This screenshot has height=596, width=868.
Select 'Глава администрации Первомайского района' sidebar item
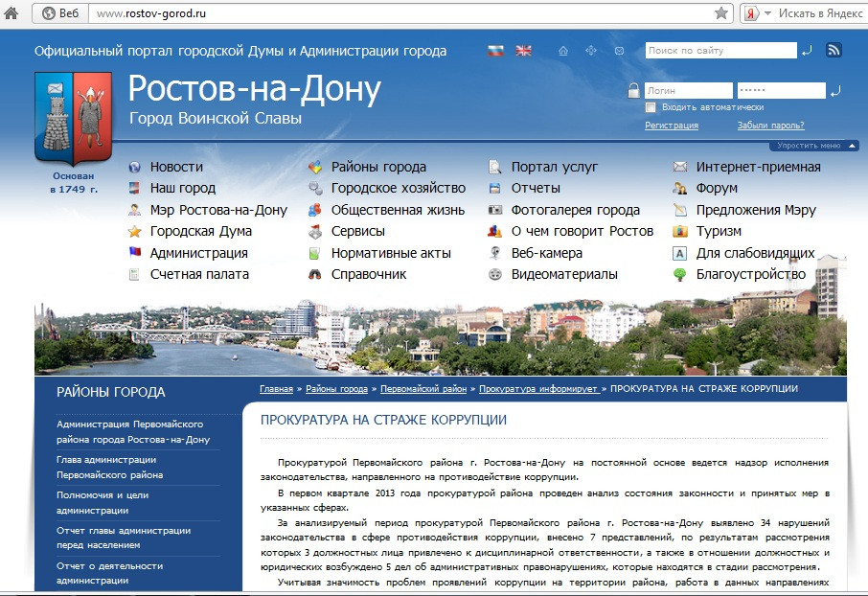click(x=106, y=467)
